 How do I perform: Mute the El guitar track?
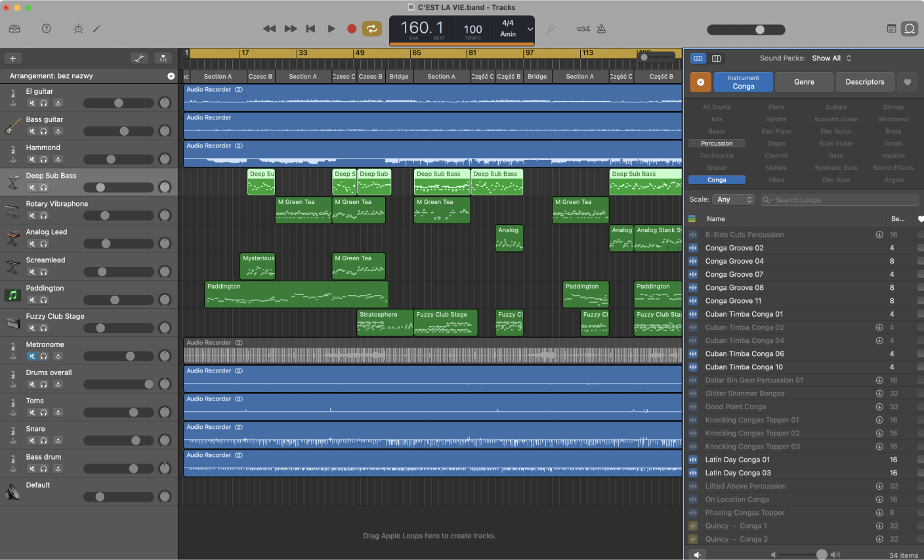tap(31, 103)
